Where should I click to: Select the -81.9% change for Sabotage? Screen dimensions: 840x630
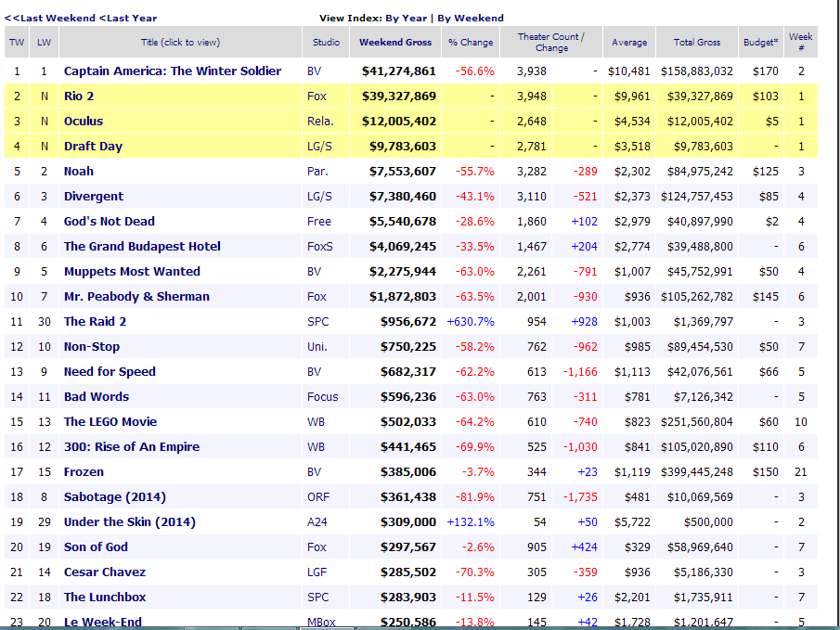pos(474,497)
